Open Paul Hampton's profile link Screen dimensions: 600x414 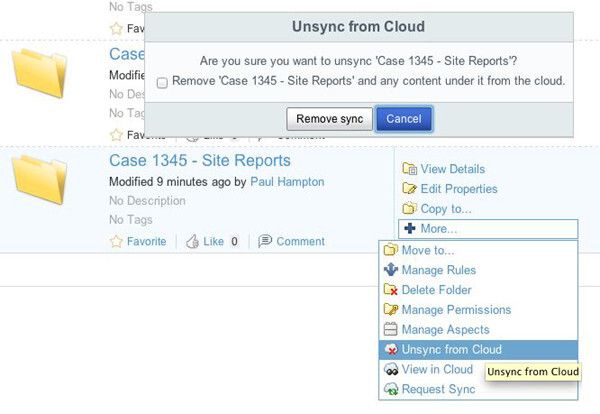click(287, 182)
